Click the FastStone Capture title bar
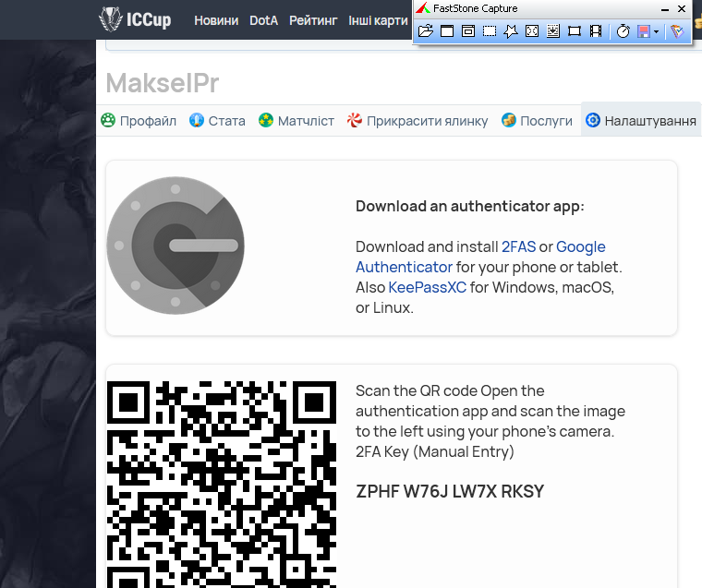The height and width of the screenshot is (588, 702). click(538, 8)
